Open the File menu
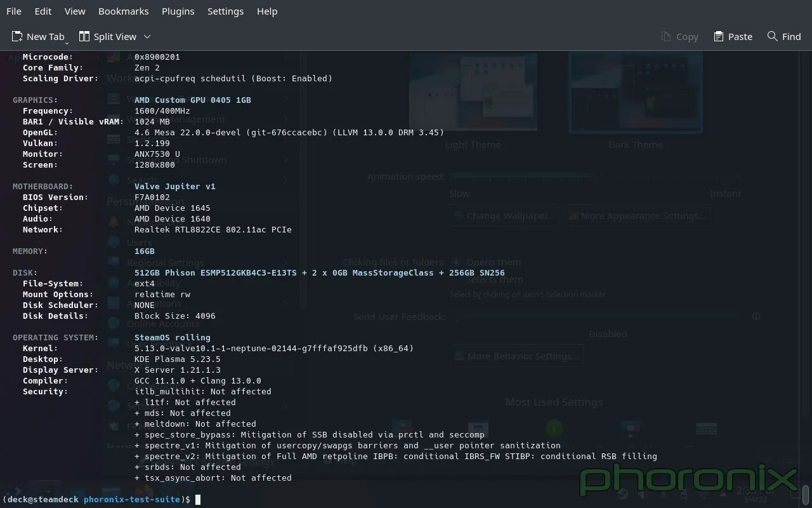812x508 pixels. coord(13,11)
